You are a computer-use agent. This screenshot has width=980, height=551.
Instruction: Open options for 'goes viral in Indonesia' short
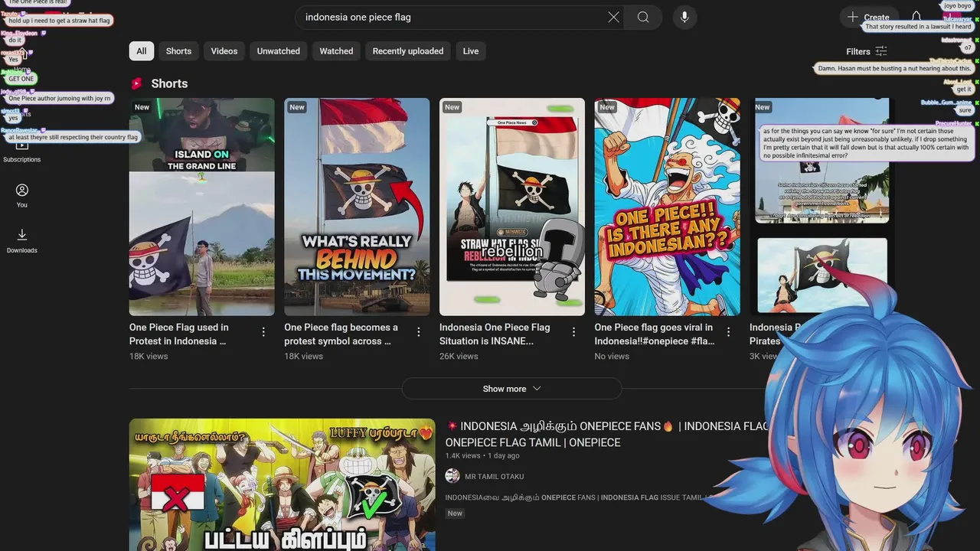pos(729,332)
